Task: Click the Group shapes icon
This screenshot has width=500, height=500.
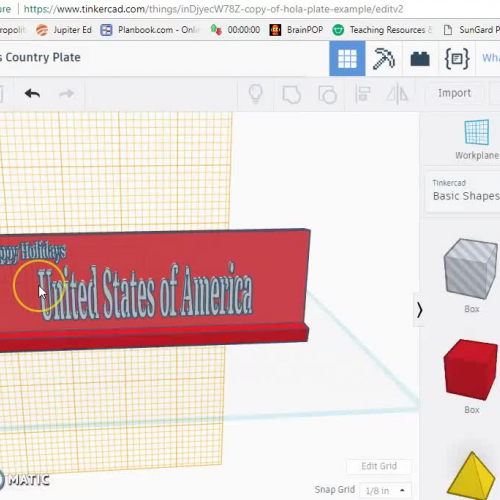Action: click(x=292, y=94)
